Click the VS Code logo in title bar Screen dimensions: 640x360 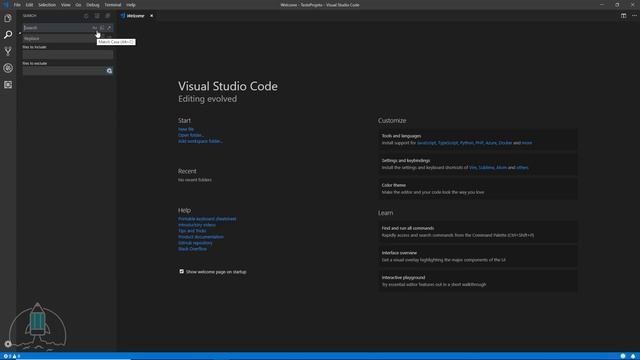coord(6,5)
